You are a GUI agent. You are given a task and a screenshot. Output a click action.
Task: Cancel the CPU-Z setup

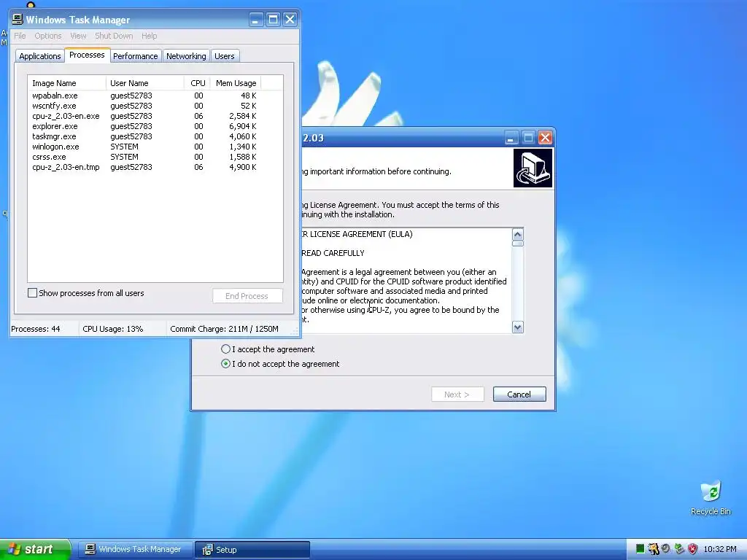[519, 394]
